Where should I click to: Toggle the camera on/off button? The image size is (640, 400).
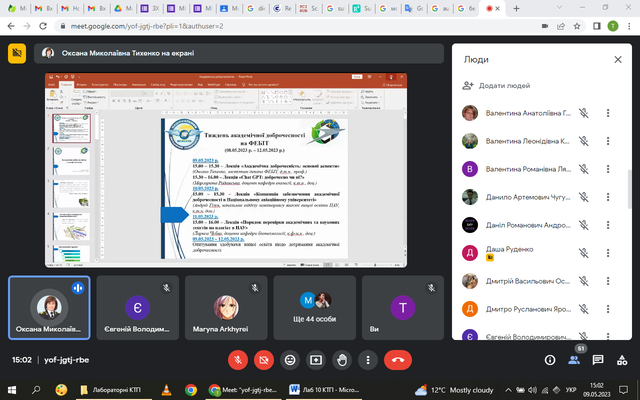tap(264, 358)
